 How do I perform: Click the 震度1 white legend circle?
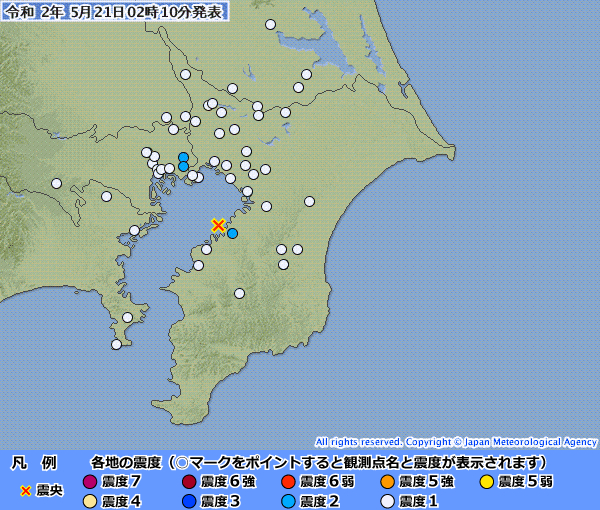[x=387, y=501]
